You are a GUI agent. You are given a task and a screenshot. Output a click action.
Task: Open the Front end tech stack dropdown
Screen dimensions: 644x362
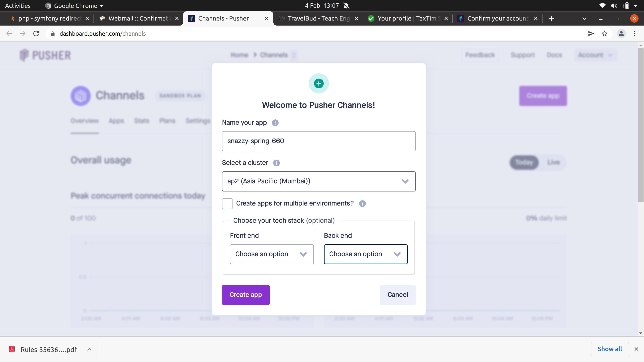pos(271,254)
